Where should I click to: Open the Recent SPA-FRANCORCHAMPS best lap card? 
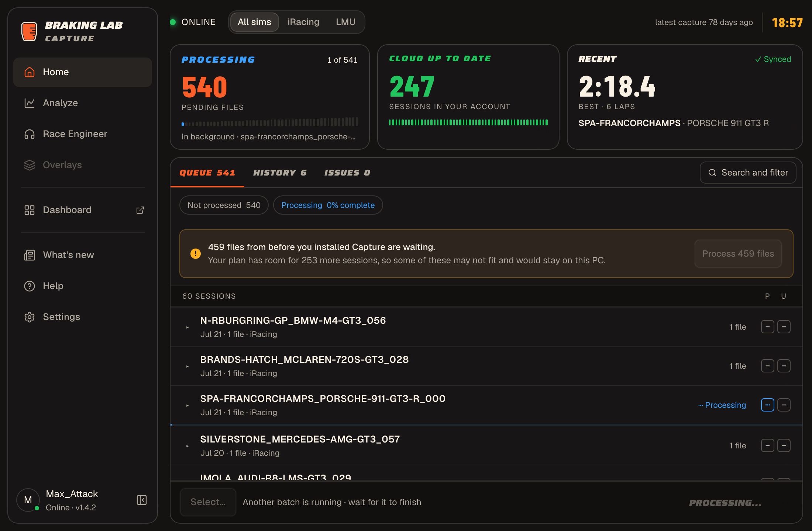(685, 97)
